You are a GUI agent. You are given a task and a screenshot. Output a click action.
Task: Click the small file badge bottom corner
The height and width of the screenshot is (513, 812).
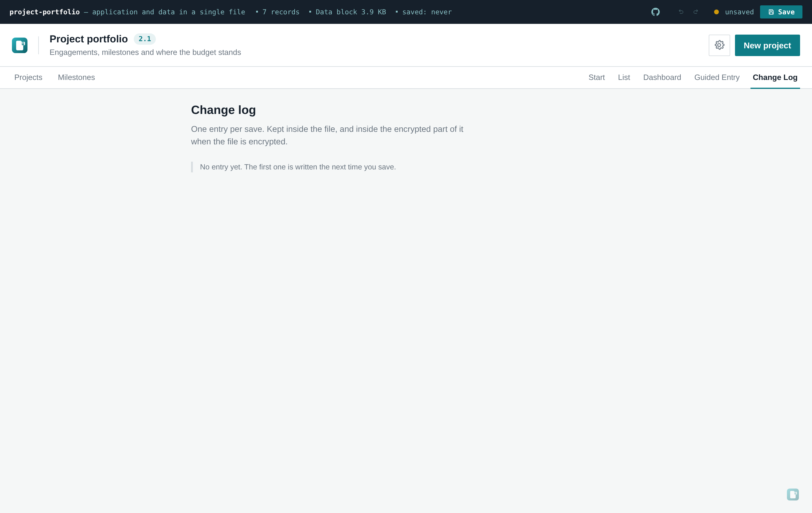pos(793,494)
